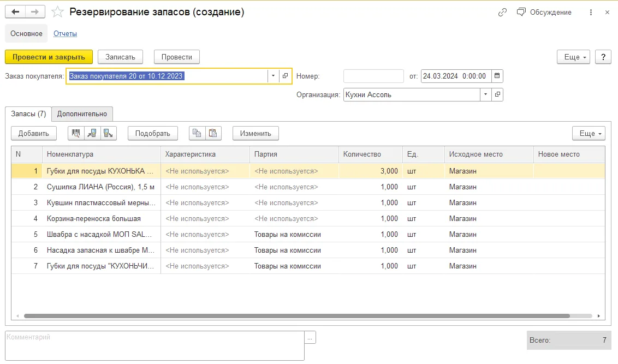The height and width of the screenshot is (364, 618).
Task: Click the Добавить button
Action: tap(33, 133)
